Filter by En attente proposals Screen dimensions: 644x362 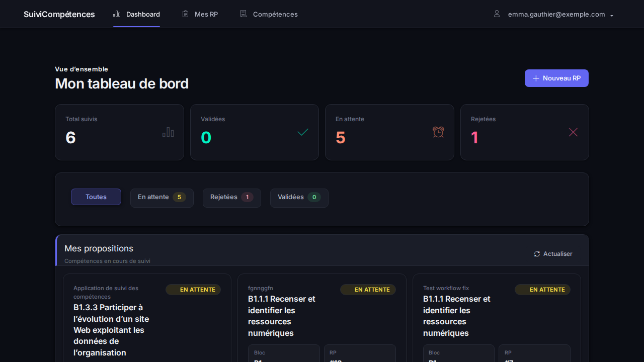[162, 198]
